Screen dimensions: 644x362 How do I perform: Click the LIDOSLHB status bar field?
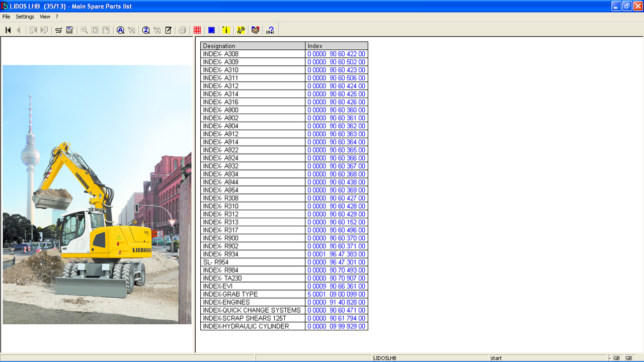[x=431, y=358]
